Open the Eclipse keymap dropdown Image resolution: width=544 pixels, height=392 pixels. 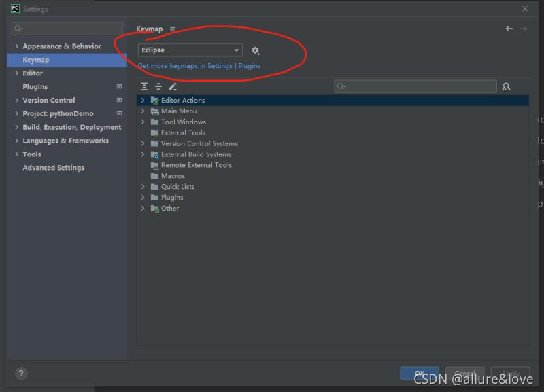pos(190,50)
